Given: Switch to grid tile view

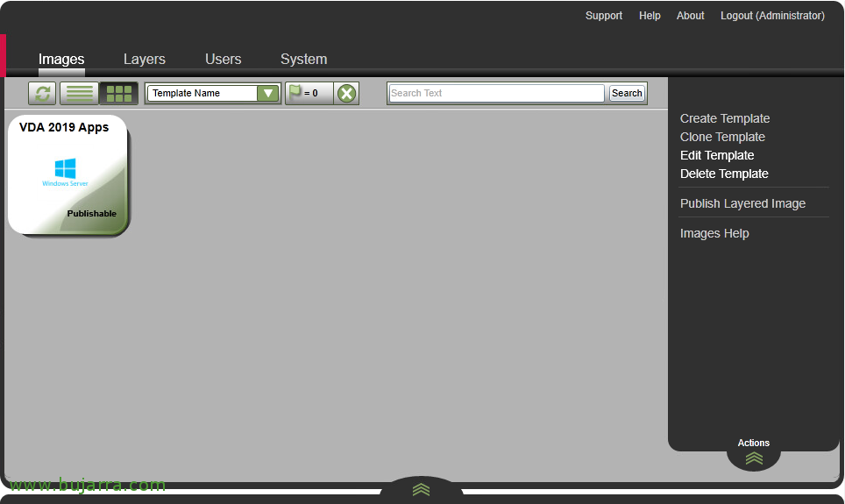Looking at the screenshot, I should (119, 93).
